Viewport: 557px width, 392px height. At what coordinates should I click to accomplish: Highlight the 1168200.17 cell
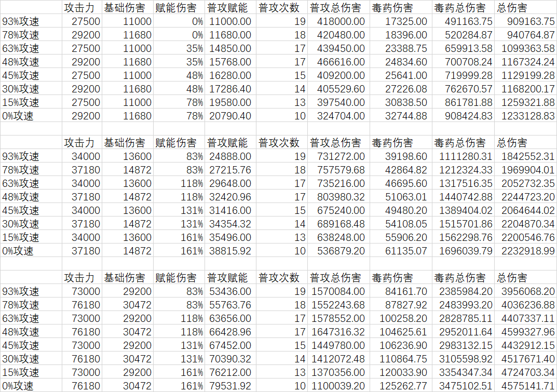[x=525, y=89]
